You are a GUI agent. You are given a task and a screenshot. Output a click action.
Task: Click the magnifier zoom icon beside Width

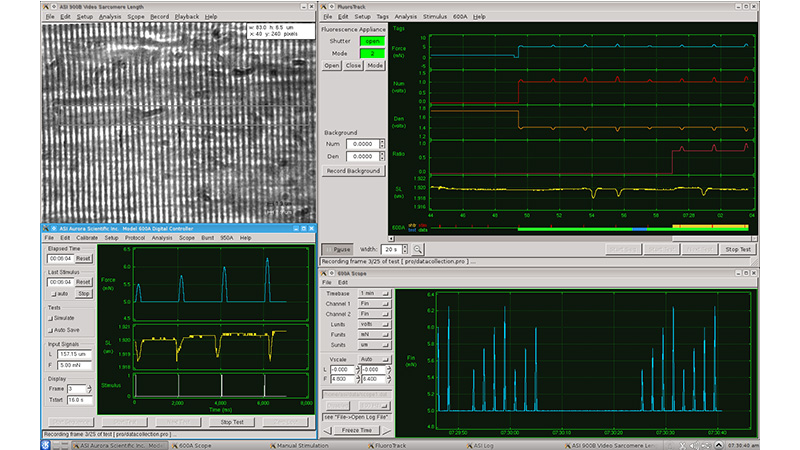[417, 249]
